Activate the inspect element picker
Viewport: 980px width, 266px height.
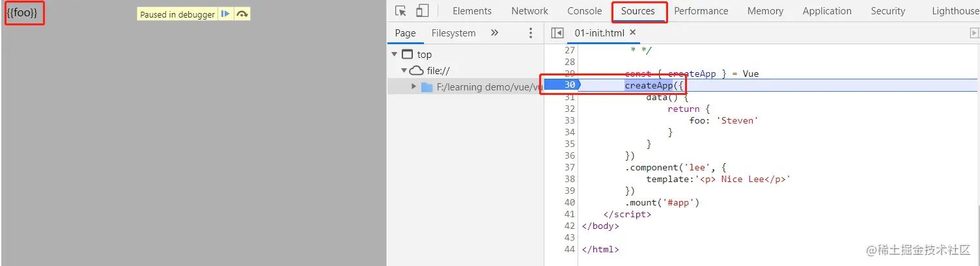[401, 11]
